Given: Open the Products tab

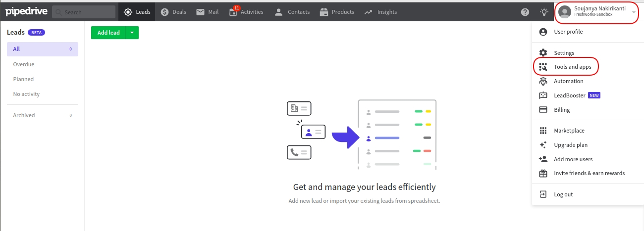Looking at the screenshot, I should 337,12.
